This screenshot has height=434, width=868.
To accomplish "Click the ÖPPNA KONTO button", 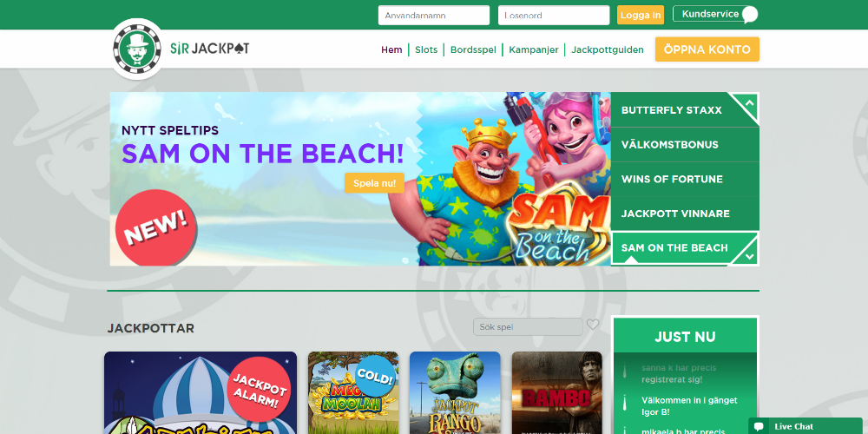I will pyautogui.click(x=707, y=49).
